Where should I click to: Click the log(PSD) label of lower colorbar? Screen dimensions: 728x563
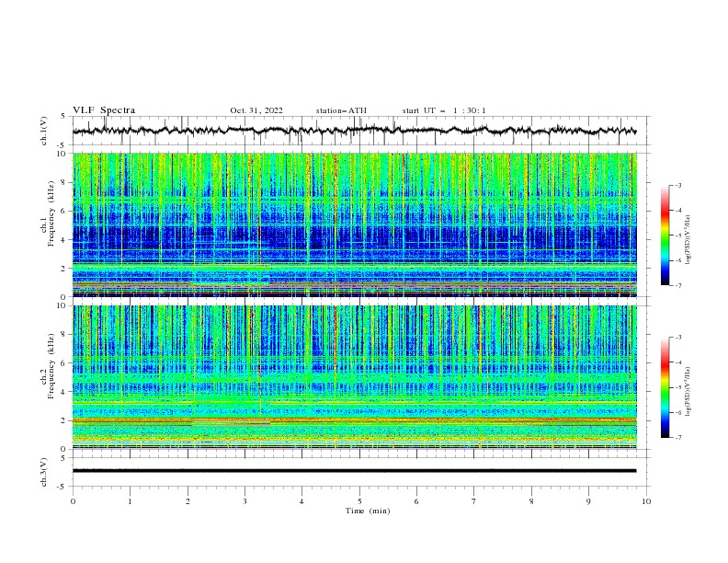tap(688, 391)
